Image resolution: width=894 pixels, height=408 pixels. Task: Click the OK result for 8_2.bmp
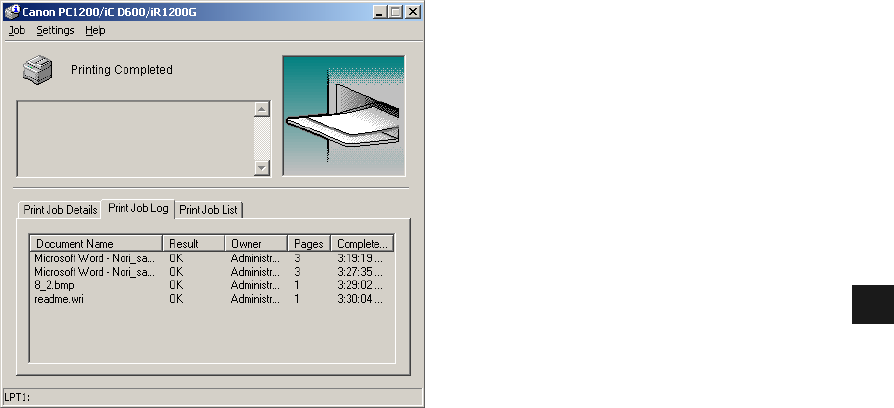176,285
